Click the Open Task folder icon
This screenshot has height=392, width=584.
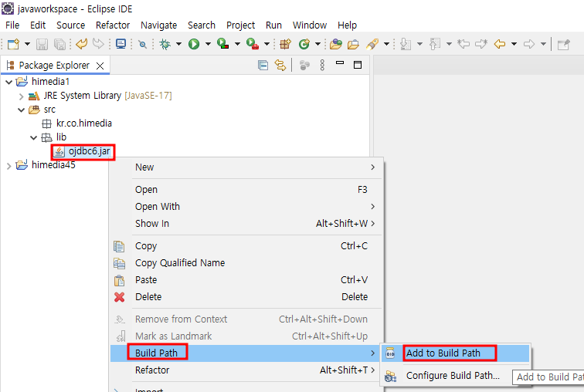click(x=353, y=44)
